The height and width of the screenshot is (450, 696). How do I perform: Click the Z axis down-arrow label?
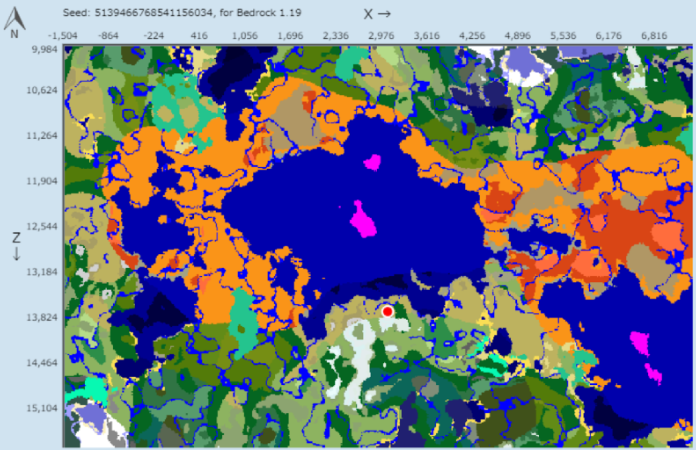(x=16, y=245)
